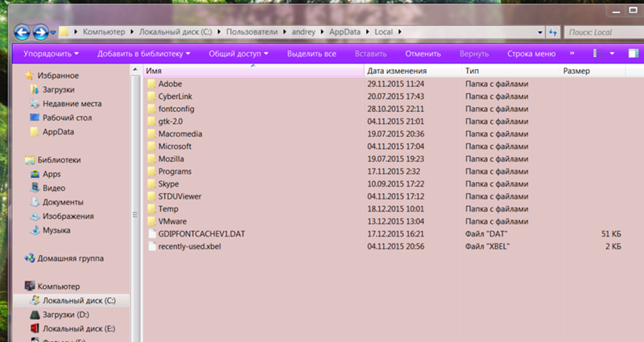The image size is (644, 342).
Task: Open Музыка library in sidebar
Action: (x=56, y=230)
